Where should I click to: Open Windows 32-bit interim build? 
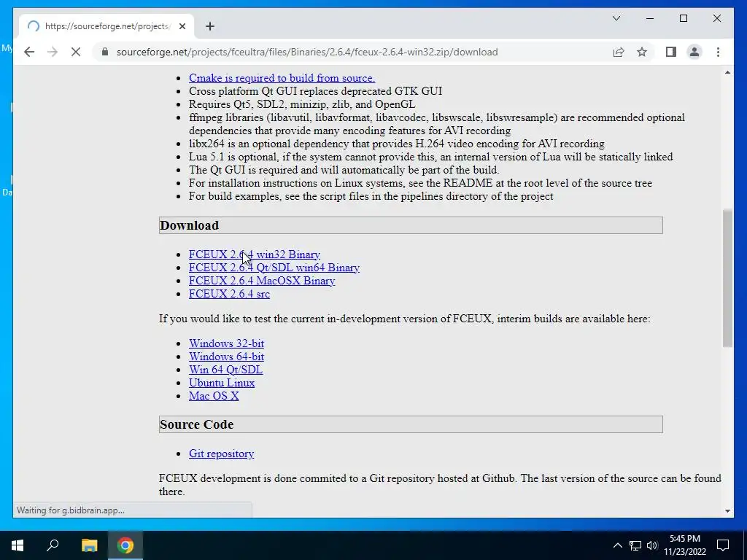tap(226, 344)
